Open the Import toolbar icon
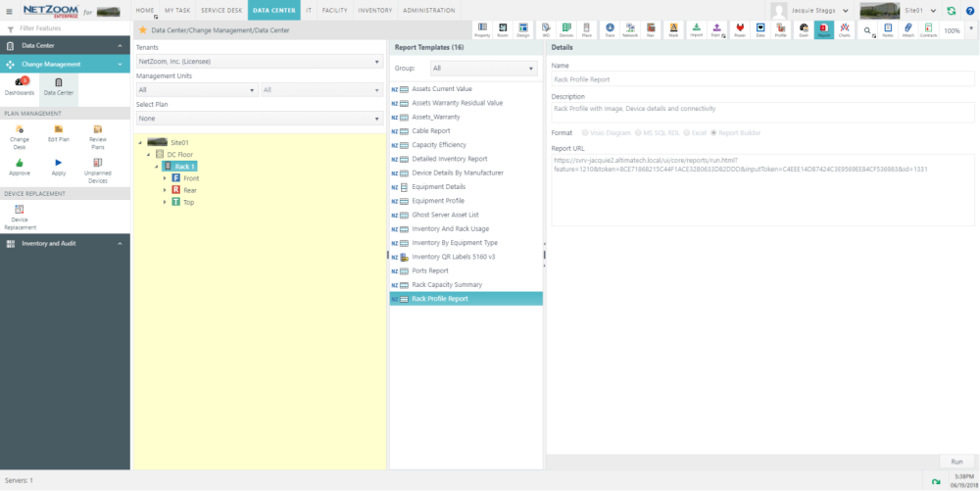Image resolution: width=980 pixels, height=491 pixels. coord(696,30)
